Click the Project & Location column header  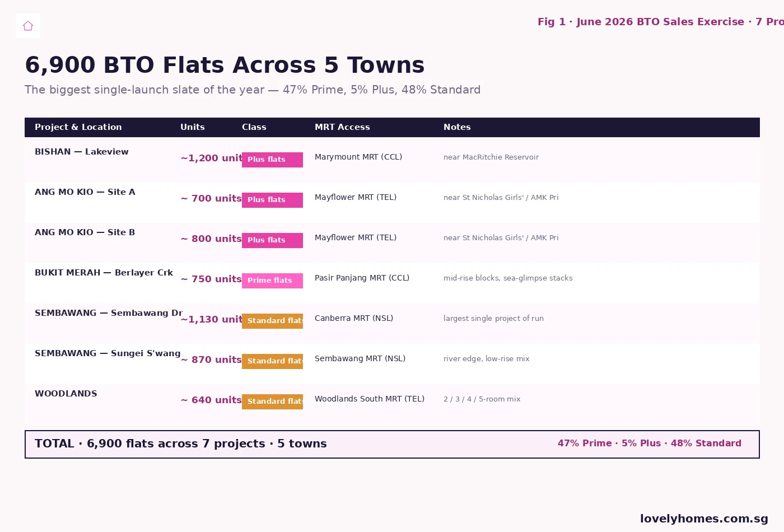pyautogui.click(x=78, y=127)
